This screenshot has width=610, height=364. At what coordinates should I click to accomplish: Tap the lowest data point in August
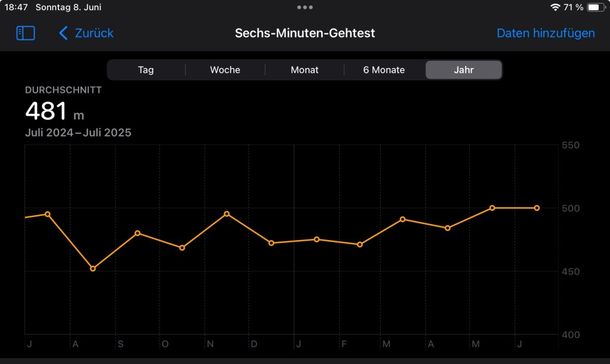click(93, 269)
